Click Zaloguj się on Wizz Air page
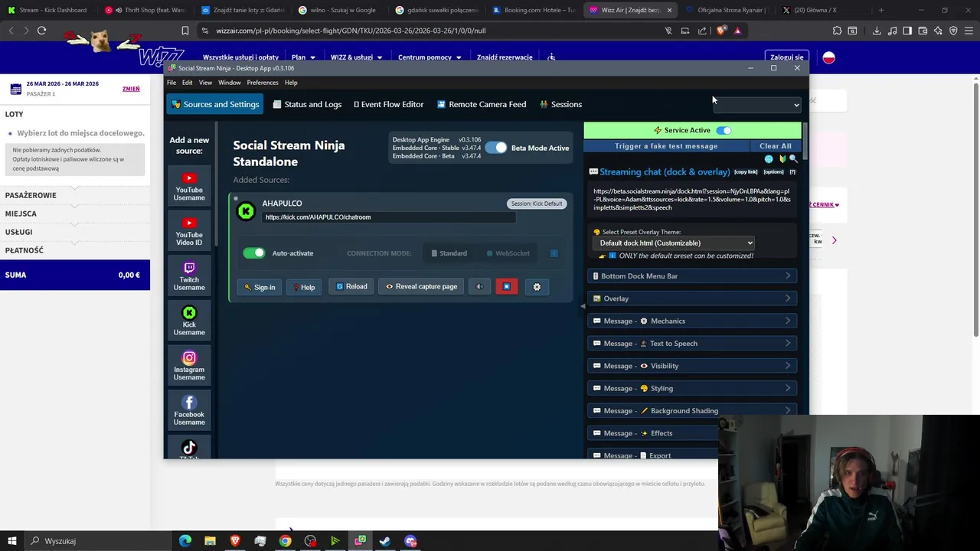 click(x=787, y=57)
